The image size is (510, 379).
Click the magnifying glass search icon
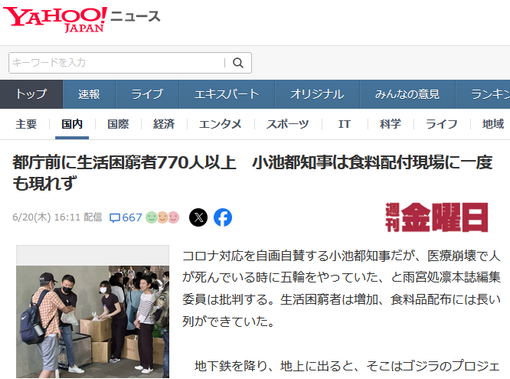click(x=238, y=63)
